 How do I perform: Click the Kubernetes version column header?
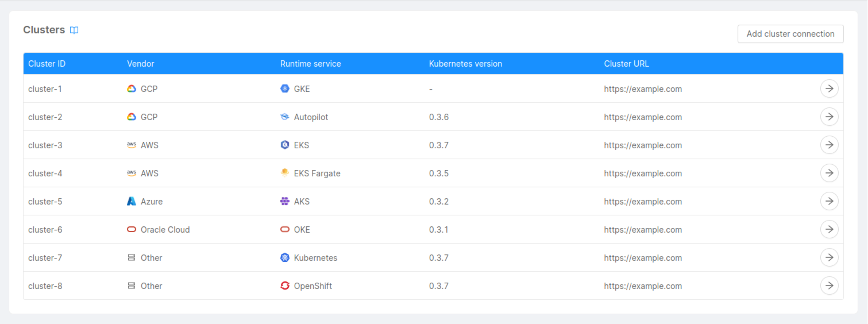tap(465, 64)
